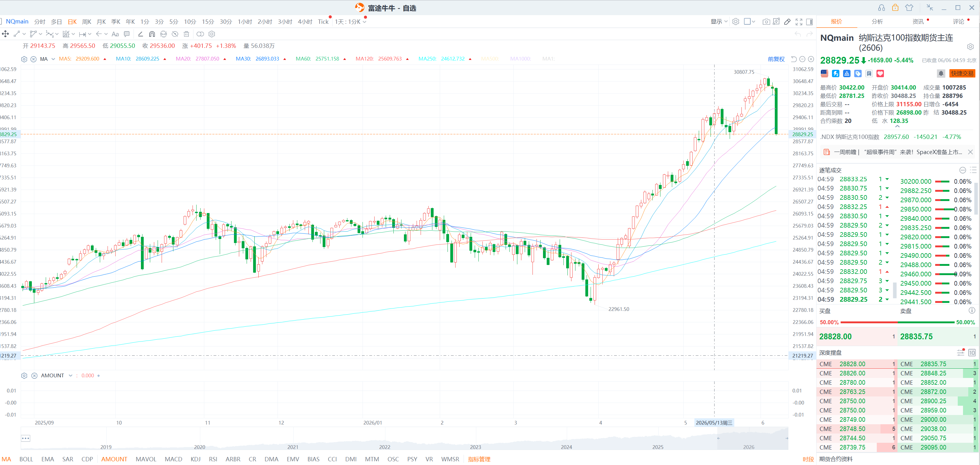Open the 显示 display dropdown

point(719,22)
